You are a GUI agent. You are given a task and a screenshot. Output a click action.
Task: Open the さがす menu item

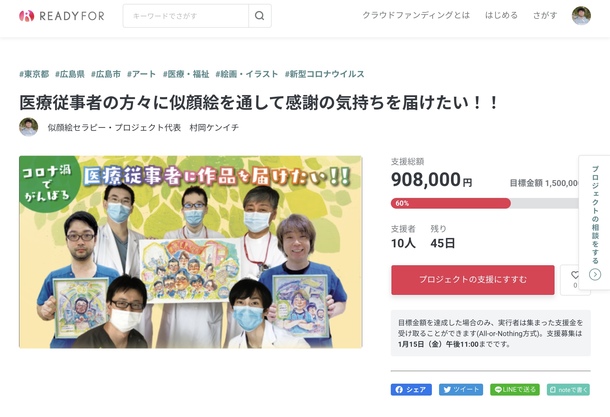(x=545, y=16)
